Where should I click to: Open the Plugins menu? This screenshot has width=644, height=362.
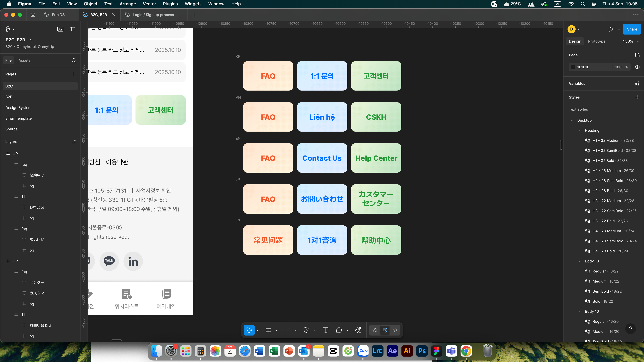click(170, 4)
